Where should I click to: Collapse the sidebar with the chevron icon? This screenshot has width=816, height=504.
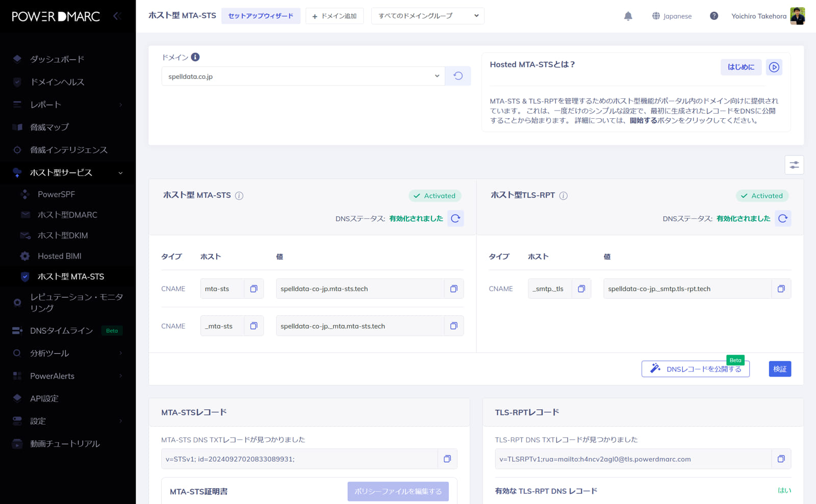click(x=117, y=16)
